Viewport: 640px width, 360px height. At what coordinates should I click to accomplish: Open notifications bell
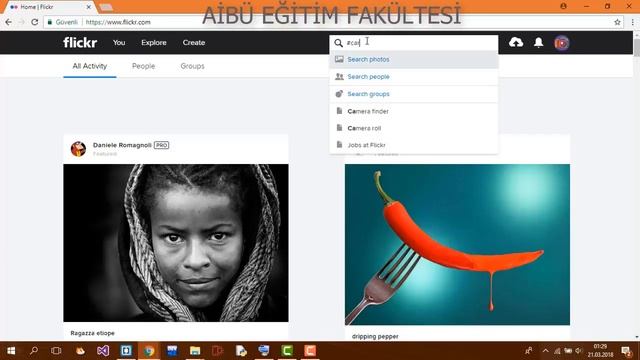[539, 42]
